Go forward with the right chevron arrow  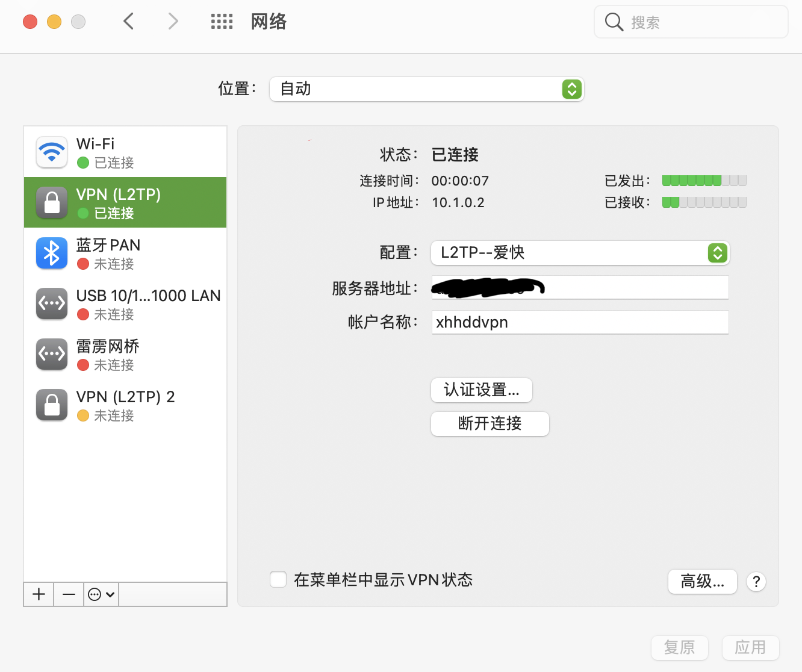(173, 22)
